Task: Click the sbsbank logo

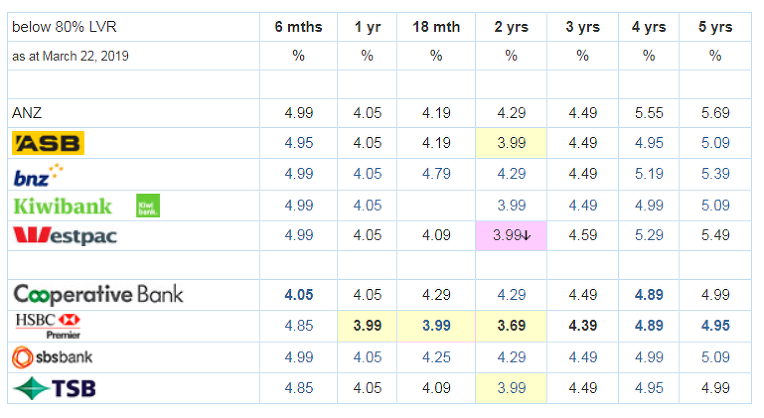Action: coord(52,357)
